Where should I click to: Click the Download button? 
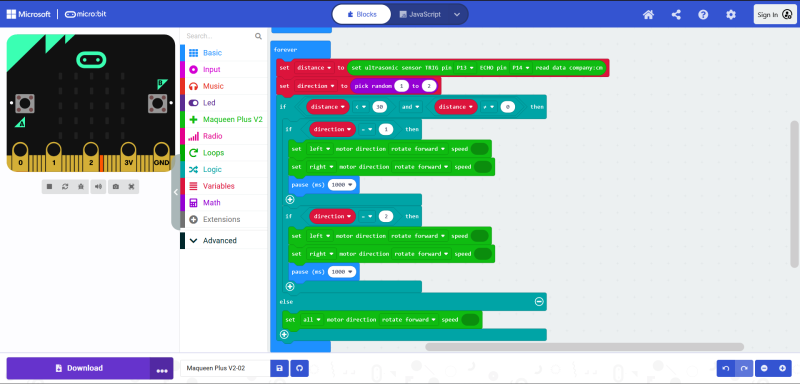tap(79, 368)
